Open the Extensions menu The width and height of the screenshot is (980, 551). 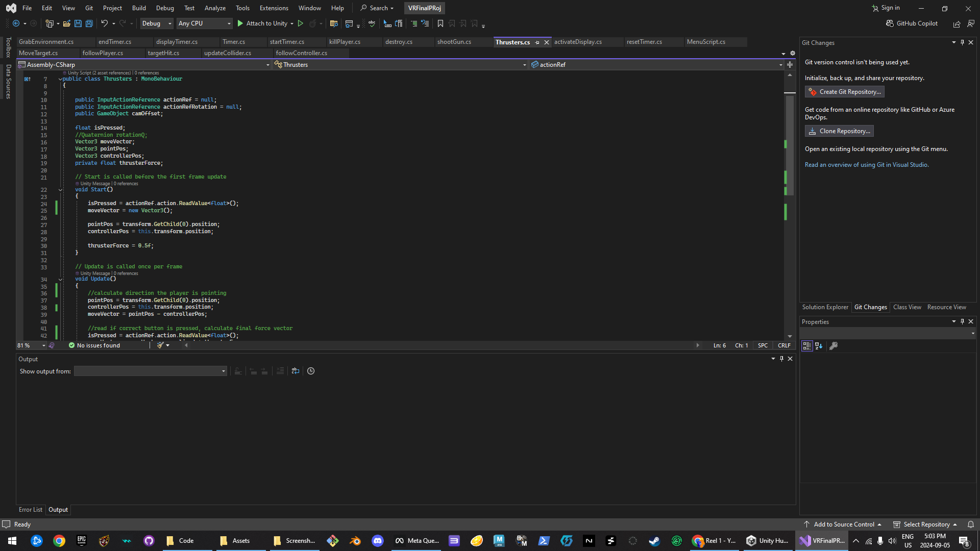(x=274, y=8)
